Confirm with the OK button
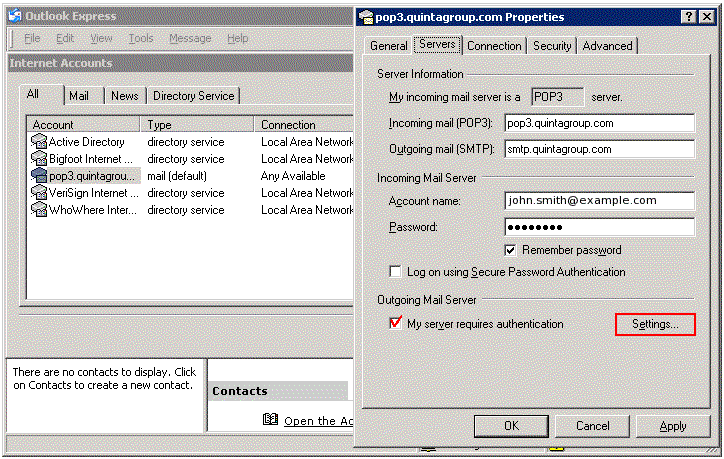The height and width of the screenshot is (459, 724). pyautogui.click(x=511, y=426)
